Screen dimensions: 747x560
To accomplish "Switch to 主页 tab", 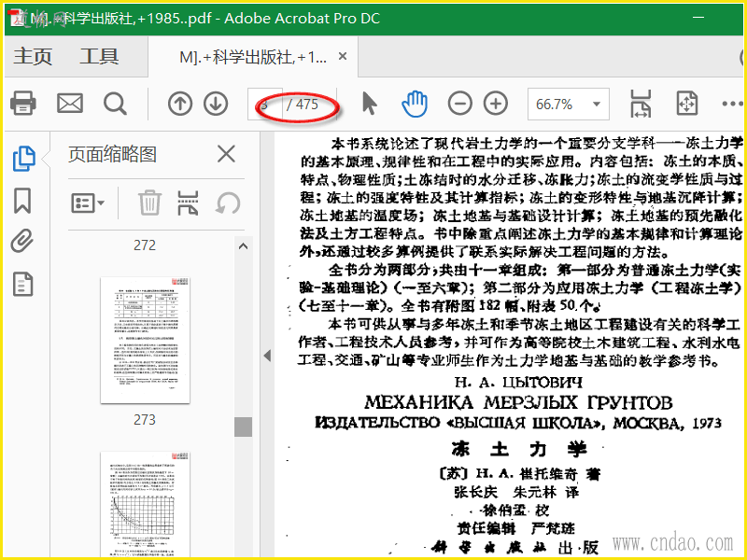I will 33,56.
